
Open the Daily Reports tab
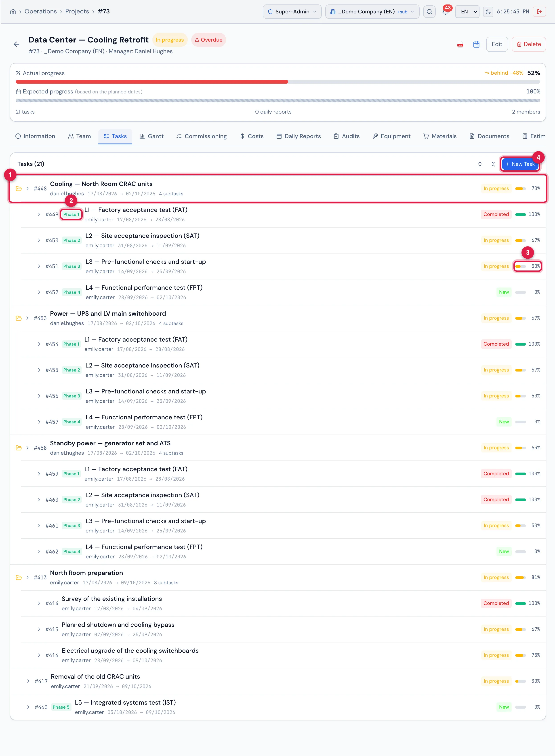[299, 136]
